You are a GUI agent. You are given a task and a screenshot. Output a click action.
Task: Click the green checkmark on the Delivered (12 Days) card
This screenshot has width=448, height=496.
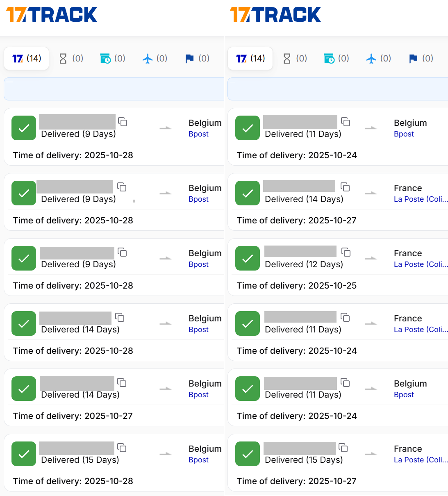click(248, 258)
